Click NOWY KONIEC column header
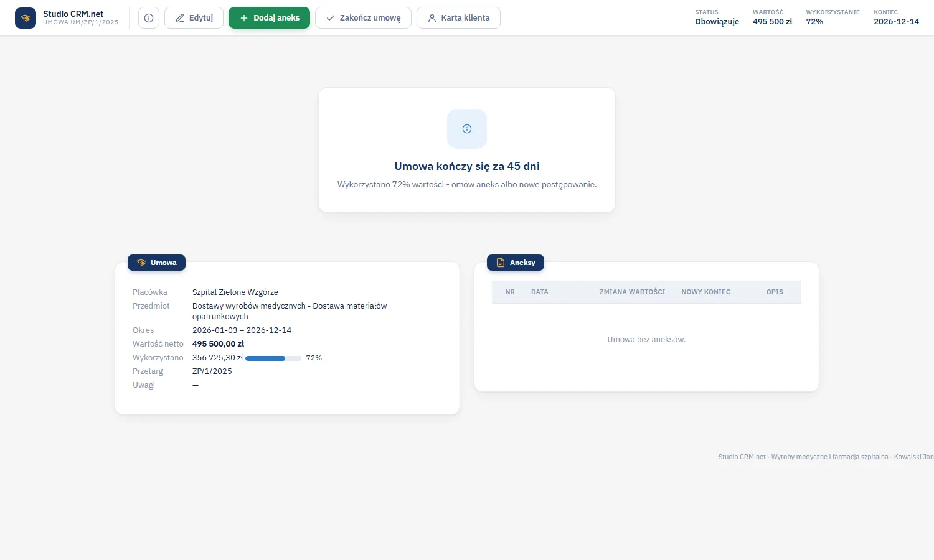Viewport: 934px width, 560px height. click(x=705, y=292)
